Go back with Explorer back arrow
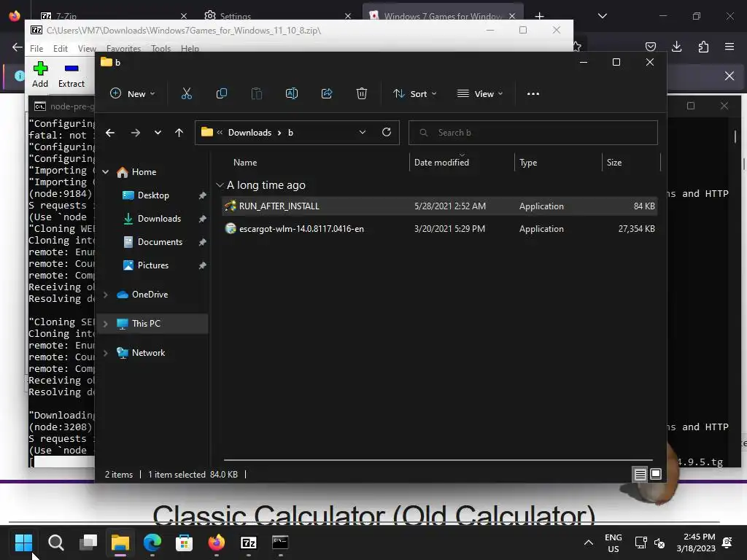The height and width of the screenshot is (560, 747). point(110,133)
